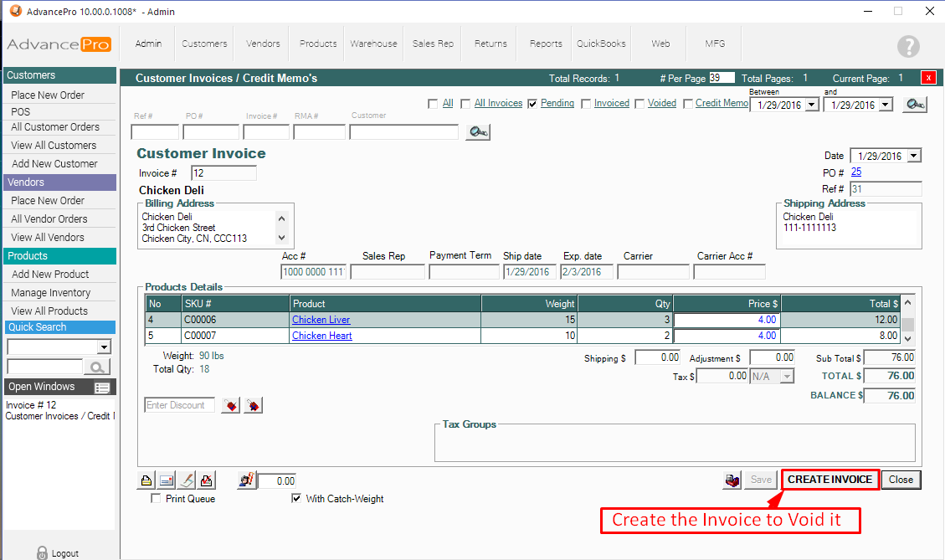Uncheck the With Catch-Weight checkbox
This screenshot has width=945, height=560.
tap(296, 499)
